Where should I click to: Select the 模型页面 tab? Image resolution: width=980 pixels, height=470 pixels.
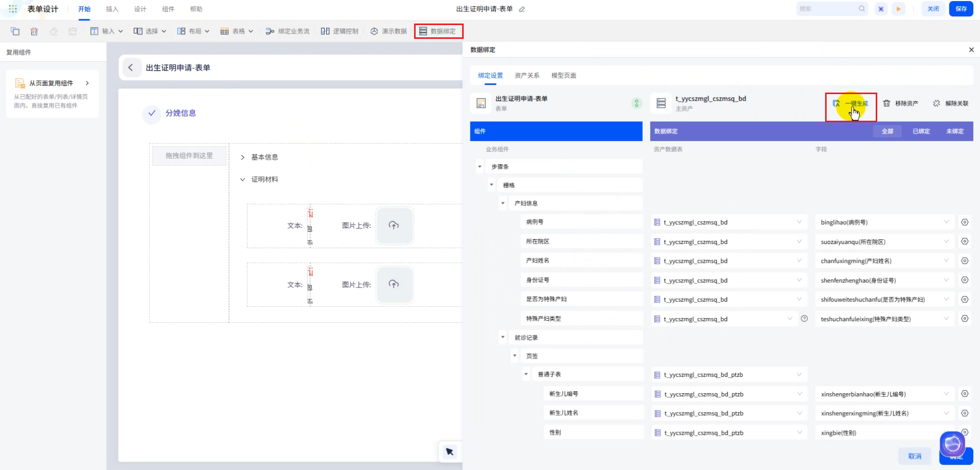point(564,76)
